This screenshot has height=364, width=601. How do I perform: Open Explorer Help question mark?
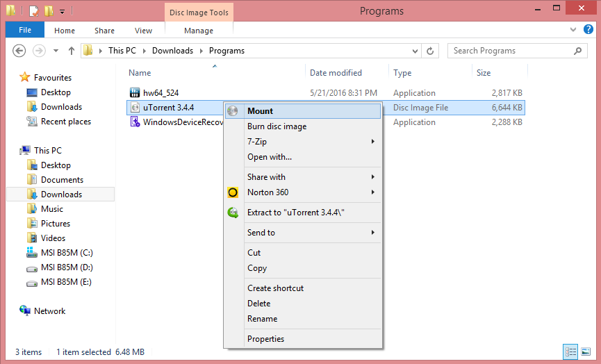tap(588, 29)
